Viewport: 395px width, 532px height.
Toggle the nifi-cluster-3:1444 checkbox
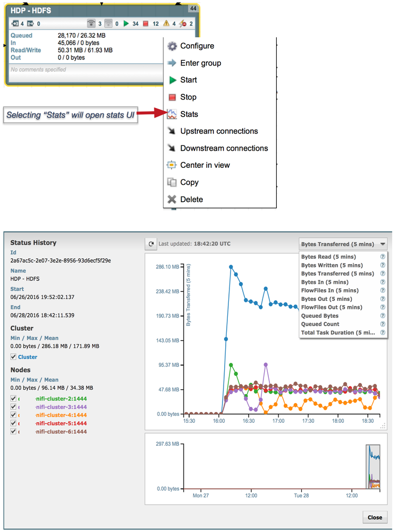pyautogui.click(x=13, y=407)
